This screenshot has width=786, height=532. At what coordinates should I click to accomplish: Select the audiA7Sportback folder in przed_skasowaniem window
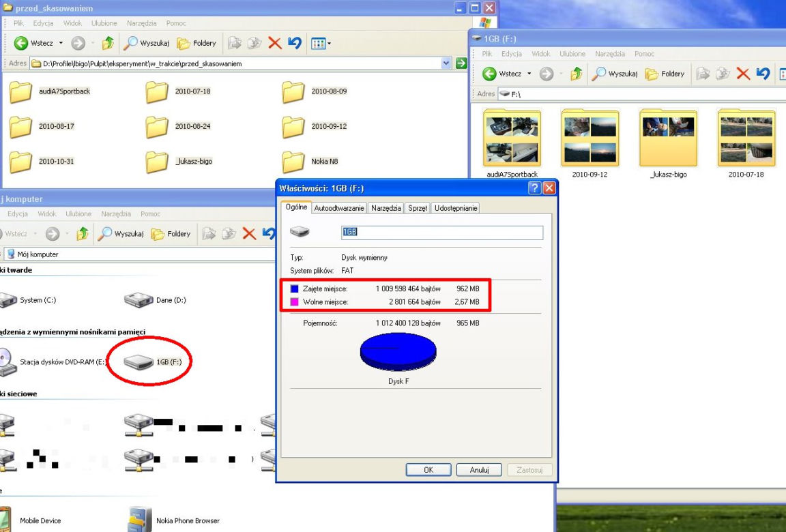[x=50, y=91]
